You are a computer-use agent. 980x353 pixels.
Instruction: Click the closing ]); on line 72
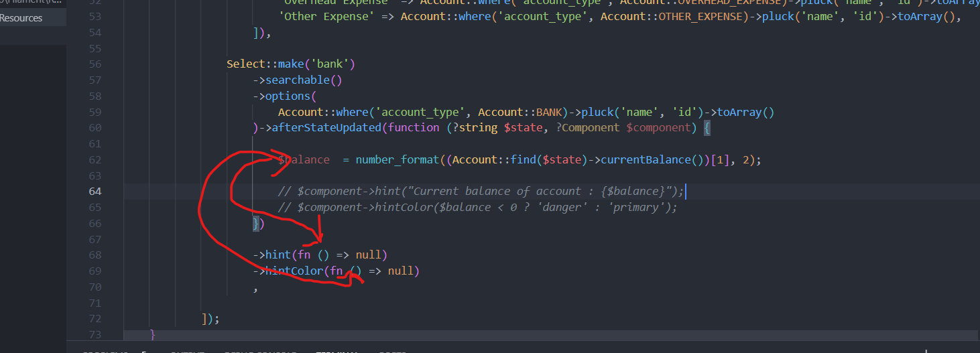pyautogui.click(x=210, y=319)
